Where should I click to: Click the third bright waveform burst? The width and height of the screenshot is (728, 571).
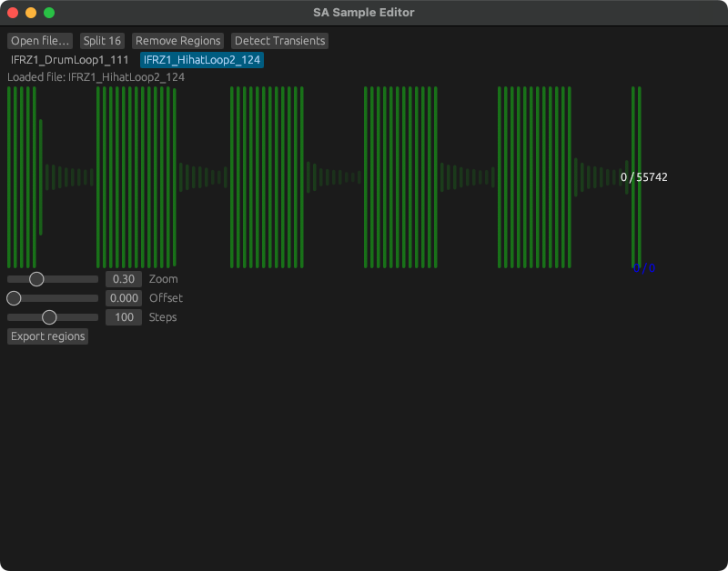(x=267, y=177)
